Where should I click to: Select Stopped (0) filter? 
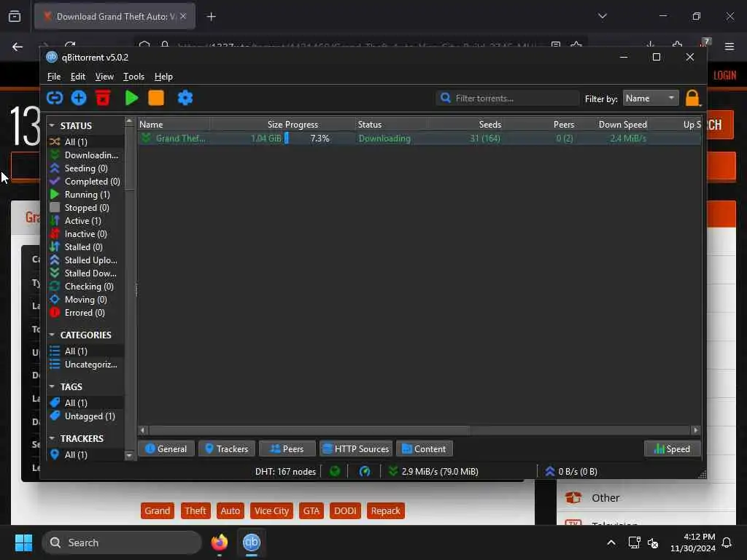(86, 208)
